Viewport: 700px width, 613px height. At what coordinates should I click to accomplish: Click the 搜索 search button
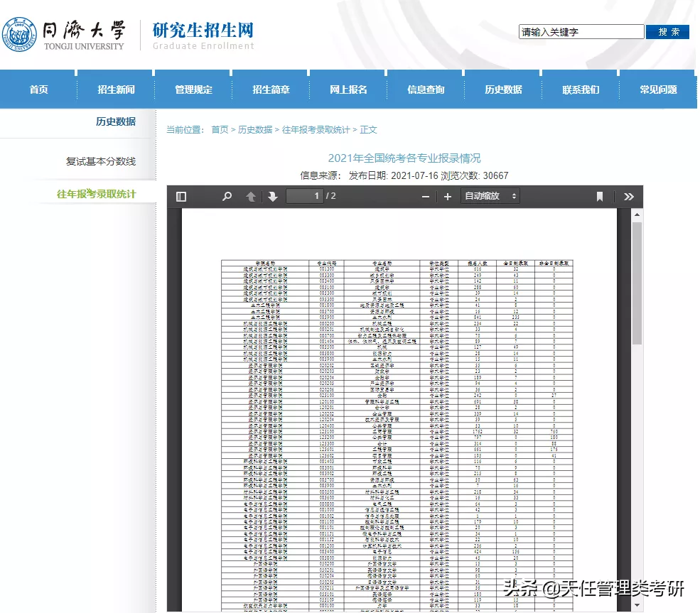tap(667, 31)
